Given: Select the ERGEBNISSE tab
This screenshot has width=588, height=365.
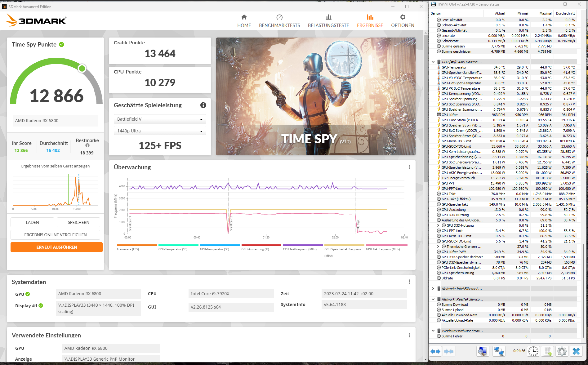Looking at the screenshot, I should pos(370,21).
